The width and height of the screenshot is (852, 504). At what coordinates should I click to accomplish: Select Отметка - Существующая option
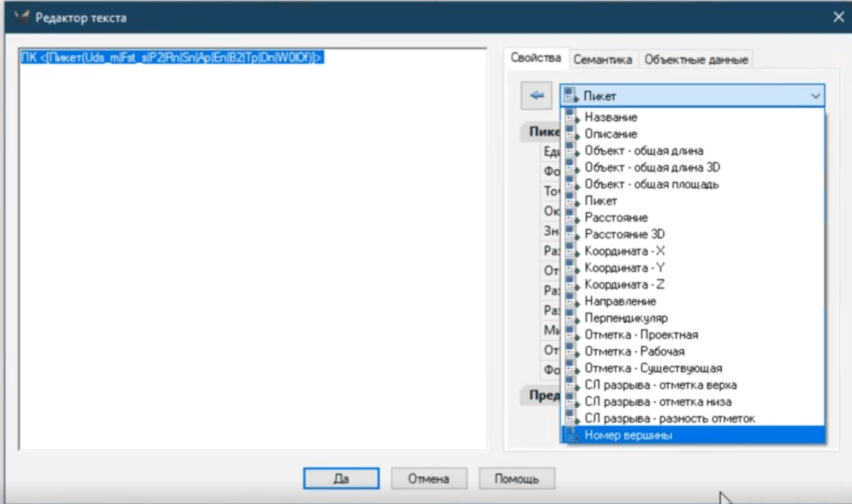coord(653,368)
